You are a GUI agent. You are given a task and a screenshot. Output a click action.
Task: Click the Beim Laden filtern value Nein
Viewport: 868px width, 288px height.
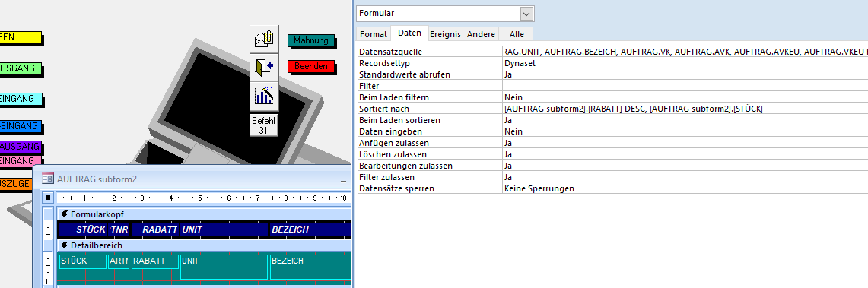click(x=685, y=97)
